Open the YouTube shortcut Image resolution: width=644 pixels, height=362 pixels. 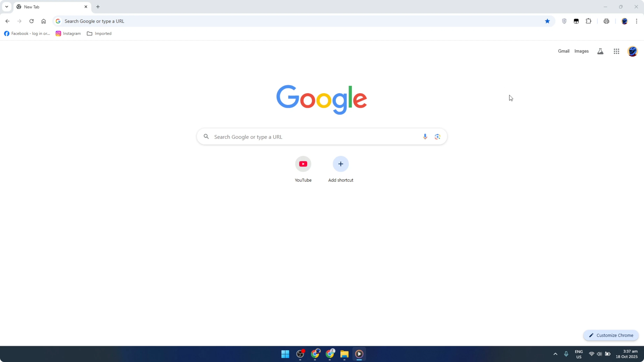click(x=303, y=164)
